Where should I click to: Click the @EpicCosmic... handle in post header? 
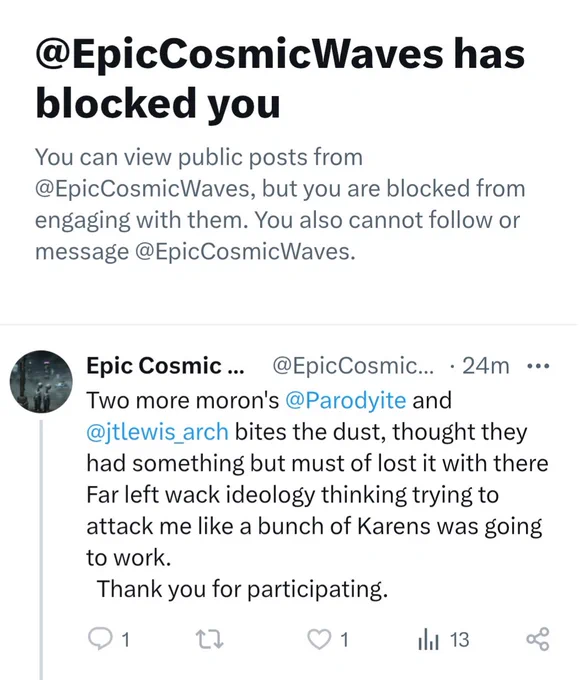point(353,366)
